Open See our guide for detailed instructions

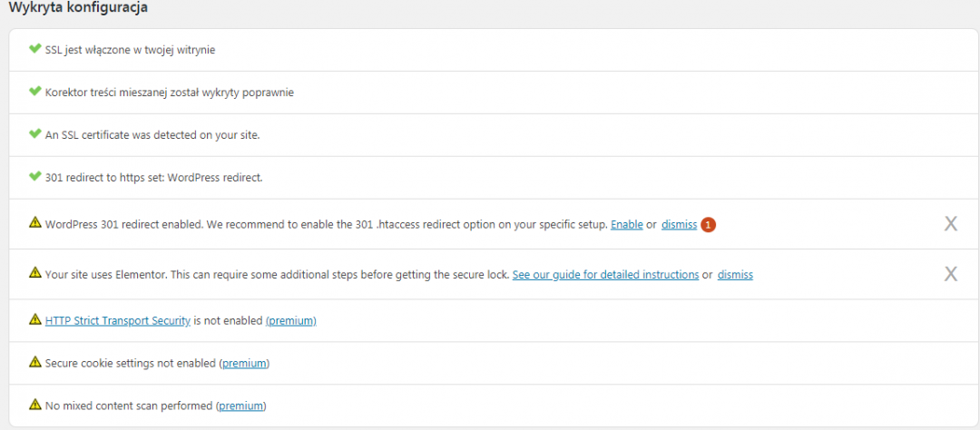click(605, 275)
